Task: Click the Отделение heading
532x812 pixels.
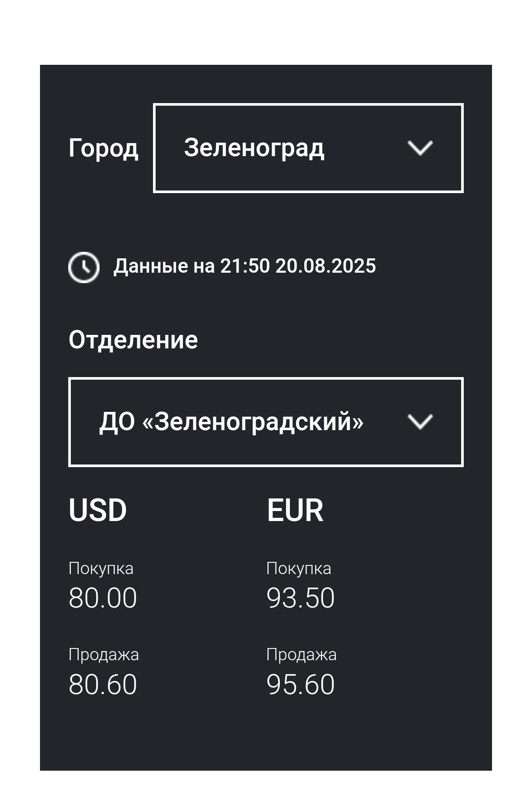Action: 133,340
